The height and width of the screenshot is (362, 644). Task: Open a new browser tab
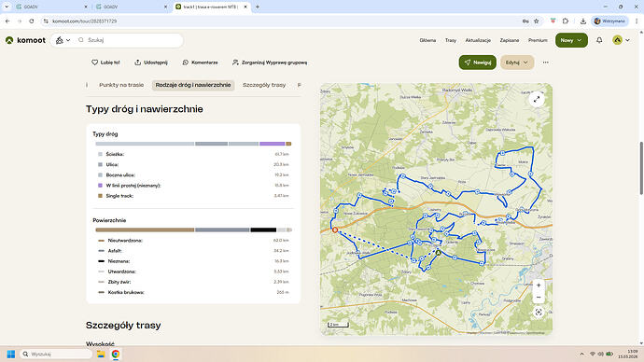(258, 7)
